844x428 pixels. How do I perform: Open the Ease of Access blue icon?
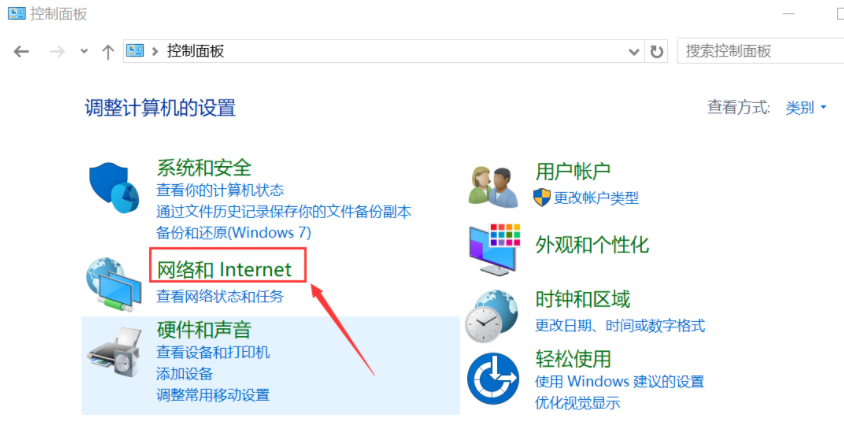tap(493, 378)
